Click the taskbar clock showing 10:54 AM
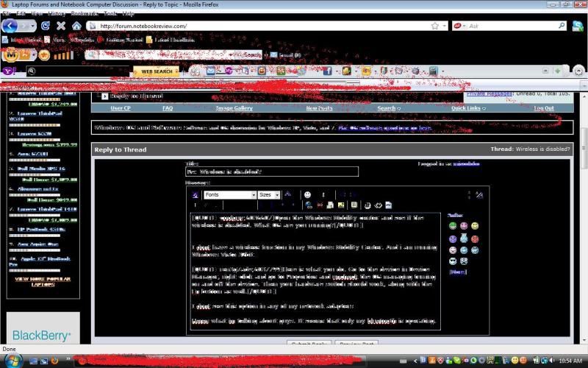Image resolution: width=588 pixels, height=368 pixels. 570,361
